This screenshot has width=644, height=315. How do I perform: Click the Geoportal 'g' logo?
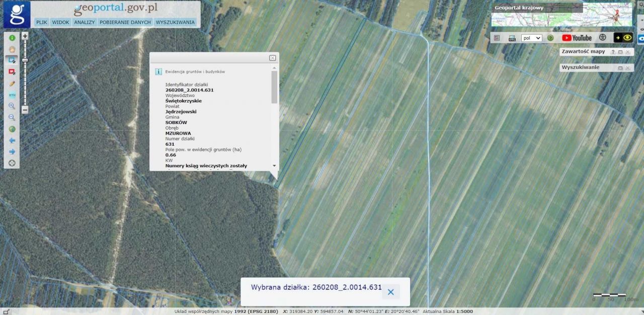pyautogui.click(x=17, y=14)
